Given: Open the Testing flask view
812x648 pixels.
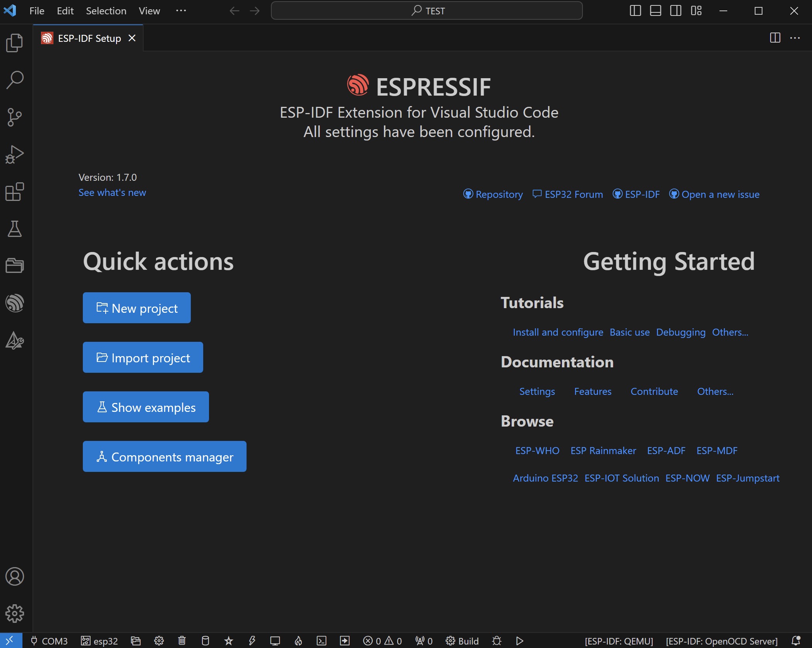Looking at the screenshot, I should [x=15, y=229].
